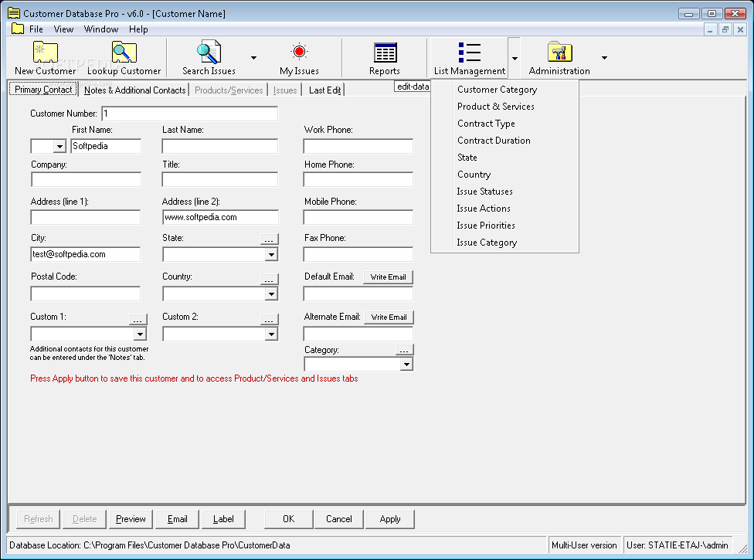Expand the Search Issues dropdown arrow
This screenshot has height=560, width=754.
point(253,58)
